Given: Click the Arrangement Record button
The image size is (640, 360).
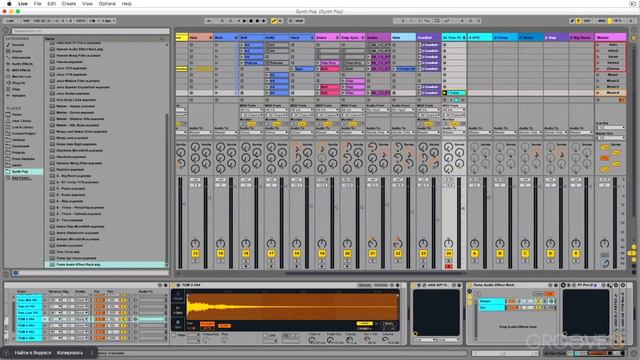Looking at the screenshot, I should tap(257, 20).
